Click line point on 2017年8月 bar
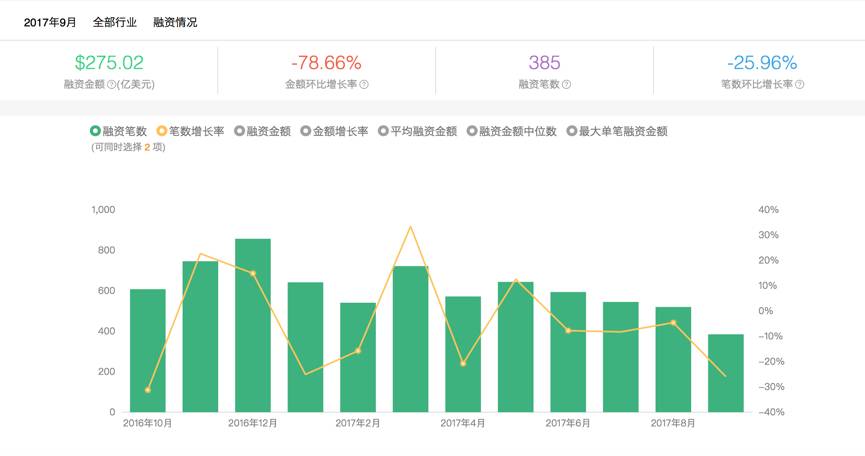865x456 pixels. click(x=673, y=323)
